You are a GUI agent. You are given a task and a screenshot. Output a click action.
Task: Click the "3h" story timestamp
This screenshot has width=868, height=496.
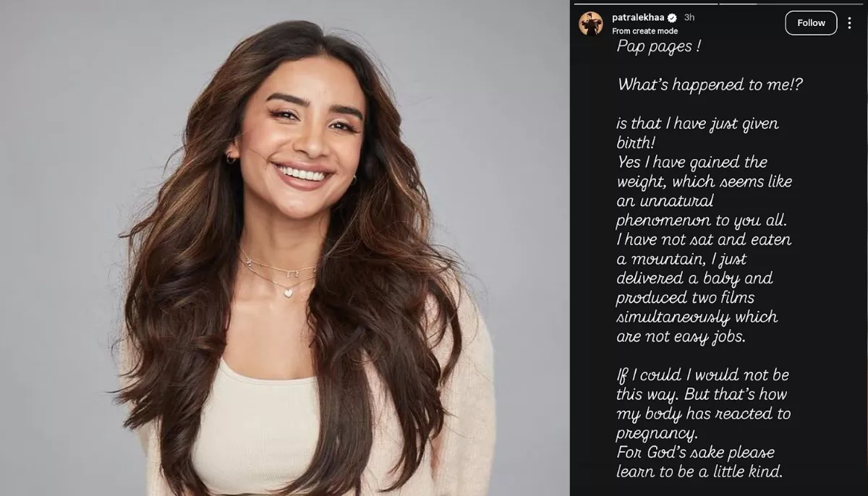689,17
